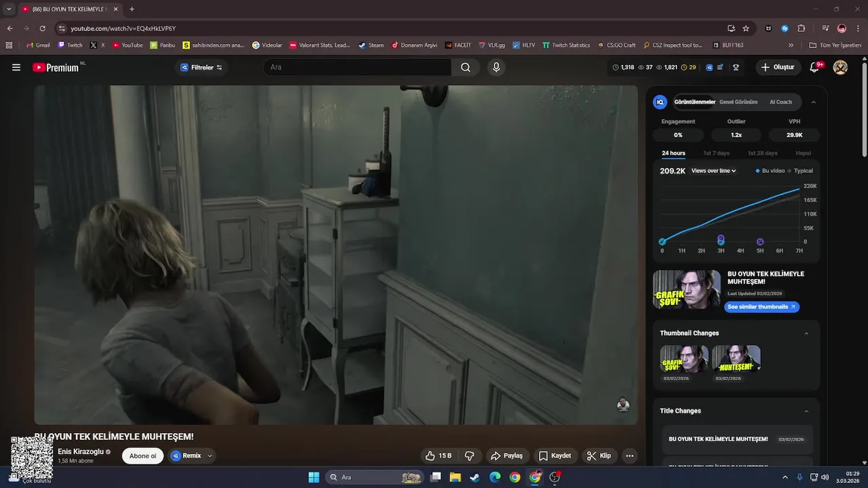The height and width of the screenshot is (488, 868).
Task: Start voice search with the microphone icon
Action: click(x=496, y=67)
